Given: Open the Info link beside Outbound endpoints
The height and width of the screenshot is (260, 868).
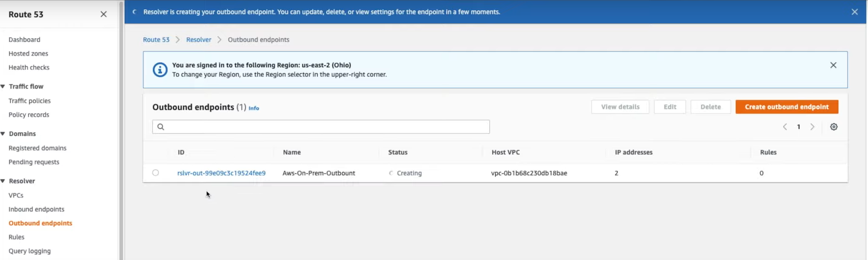Looking at the screenshot, I should 254,108.
